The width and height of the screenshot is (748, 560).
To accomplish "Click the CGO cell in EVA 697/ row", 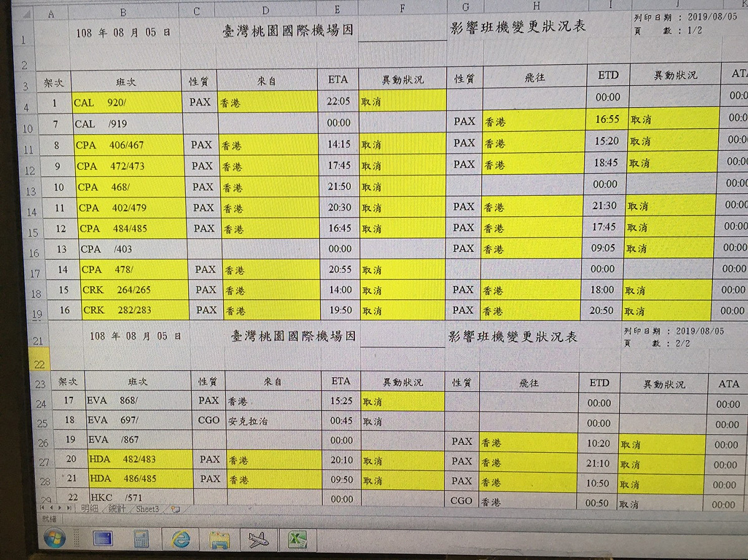I will 209,420.
